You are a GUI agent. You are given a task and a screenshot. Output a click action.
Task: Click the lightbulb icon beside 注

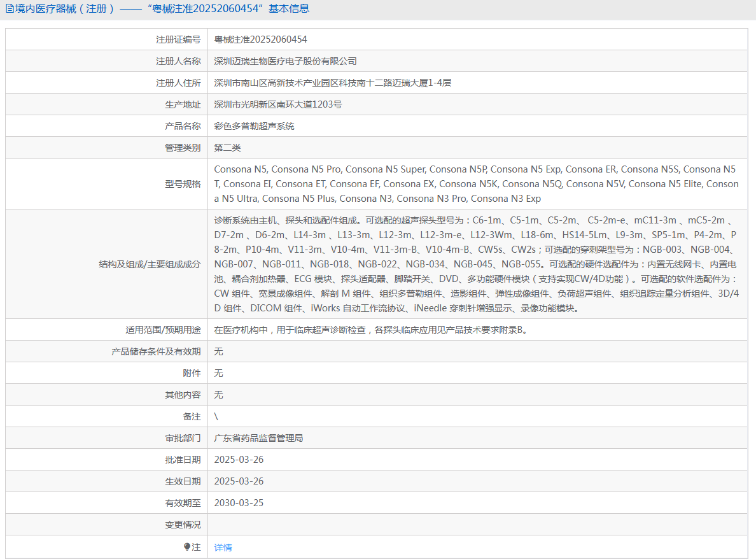coord(187,546)
